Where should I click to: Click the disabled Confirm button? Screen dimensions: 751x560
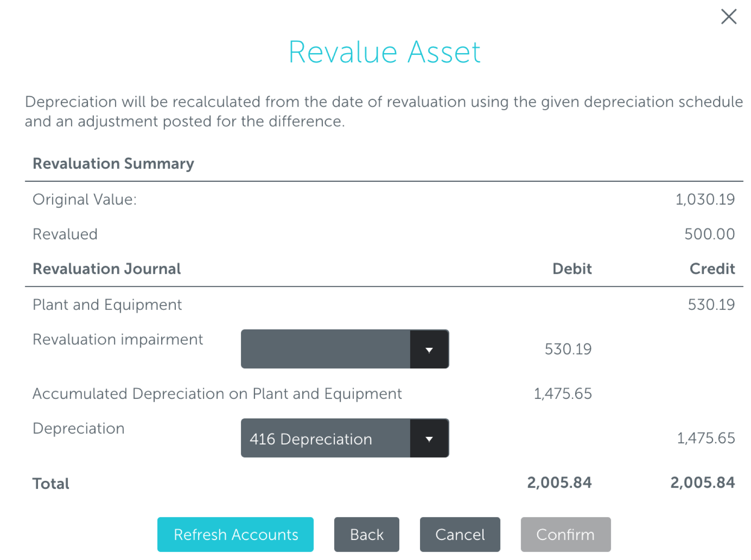(x=565, y=534)
